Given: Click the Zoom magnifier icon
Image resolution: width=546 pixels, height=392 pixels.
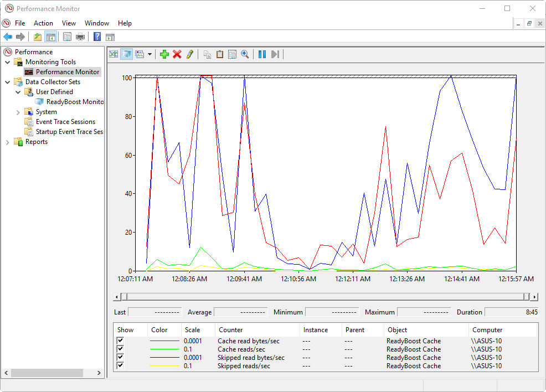Looking at the screenshot, I should click(x=245, y=54).
